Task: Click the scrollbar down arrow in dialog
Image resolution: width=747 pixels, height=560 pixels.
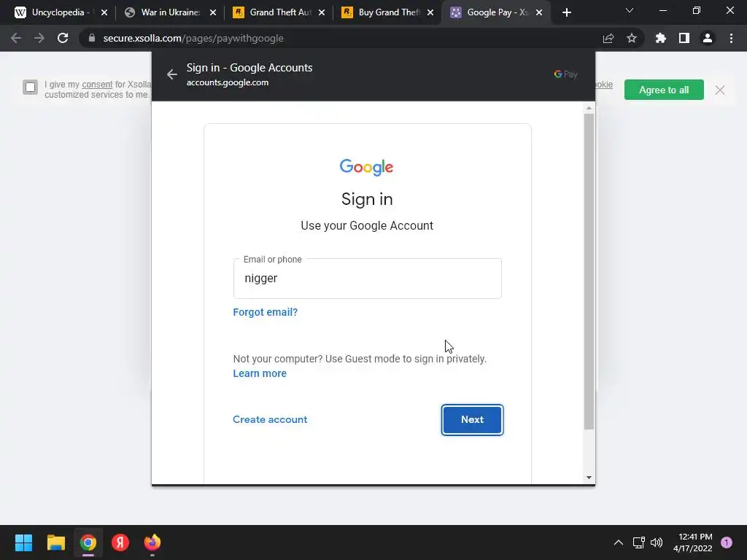Action: pyautogui.click(x=589, y=477)
